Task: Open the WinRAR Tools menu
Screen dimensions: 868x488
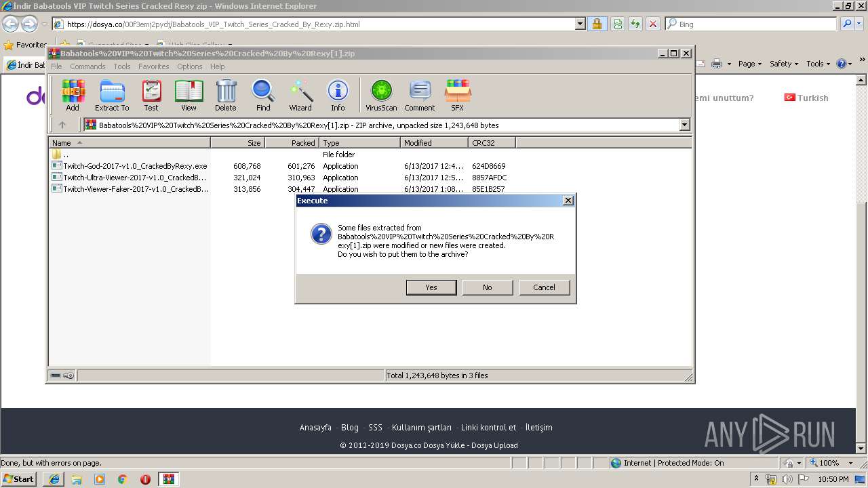Action: 122,66
